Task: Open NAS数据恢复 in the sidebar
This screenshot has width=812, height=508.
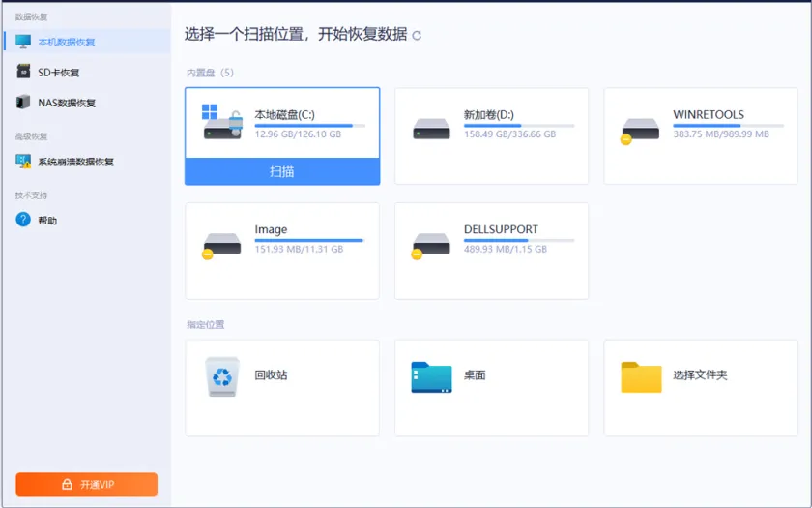Action: (86, 103)
